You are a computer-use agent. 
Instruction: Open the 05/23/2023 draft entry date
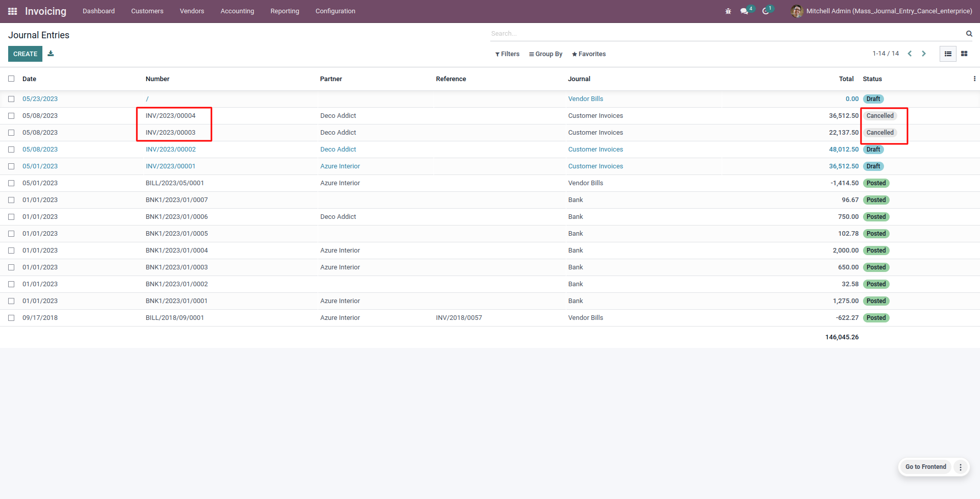(x=40, y=99)
